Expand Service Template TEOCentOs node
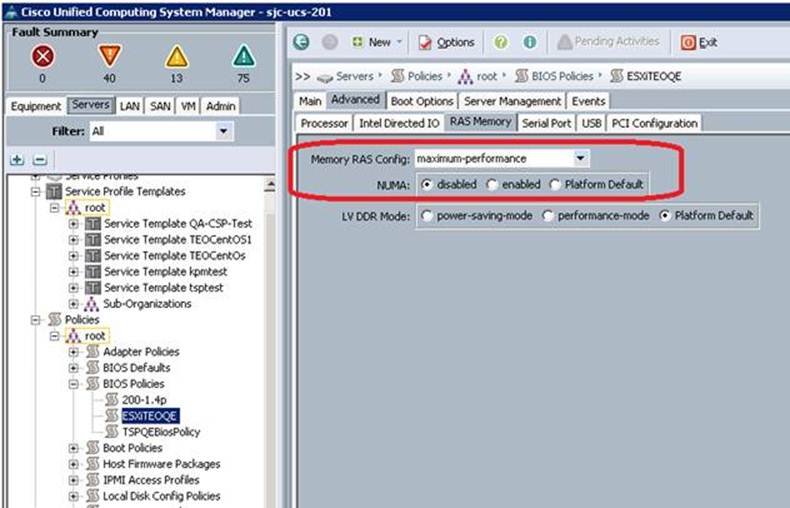Viewport: 790px width, 508px height. click(x=74, y=256)
